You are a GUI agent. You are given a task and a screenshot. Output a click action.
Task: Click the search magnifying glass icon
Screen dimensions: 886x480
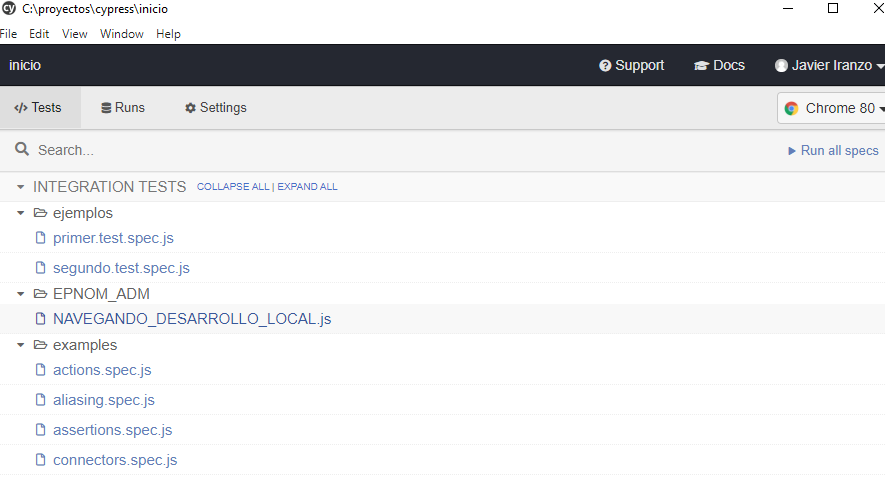(x=22, y=150)
